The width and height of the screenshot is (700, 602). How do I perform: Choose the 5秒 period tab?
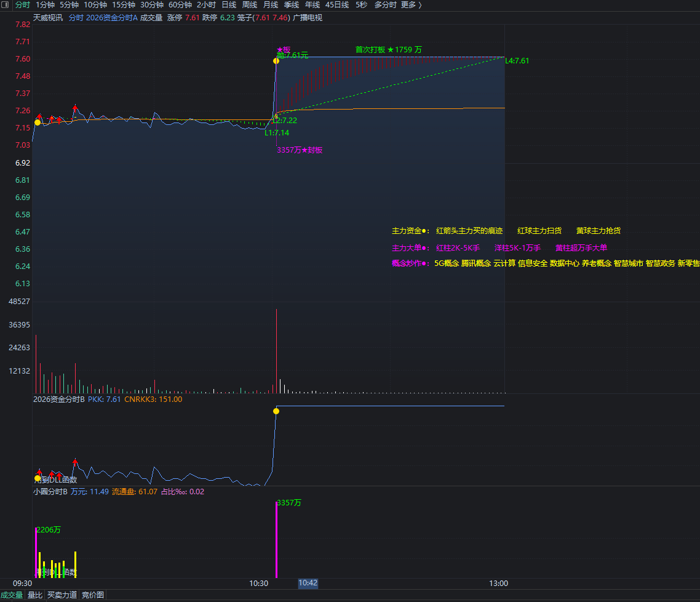click(362, 5)
